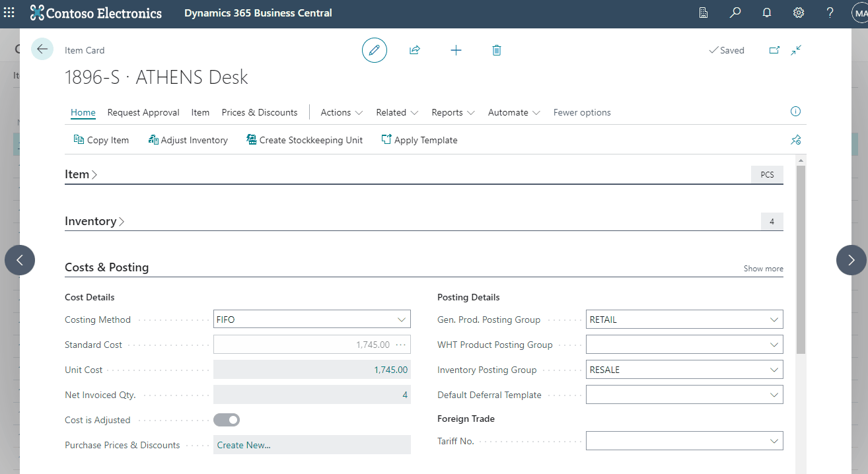The width and height of the screenshot is (868, 474).
Task: Toggle the Cost is Adjusted switch
Action: [227, 420]
